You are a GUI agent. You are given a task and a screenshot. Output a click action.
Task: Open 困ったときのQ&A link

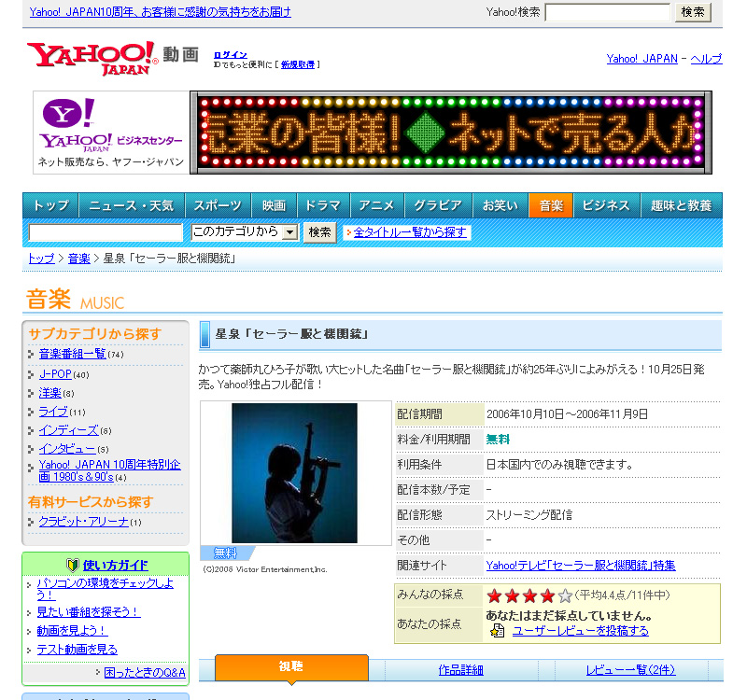[x=145, y=672]
